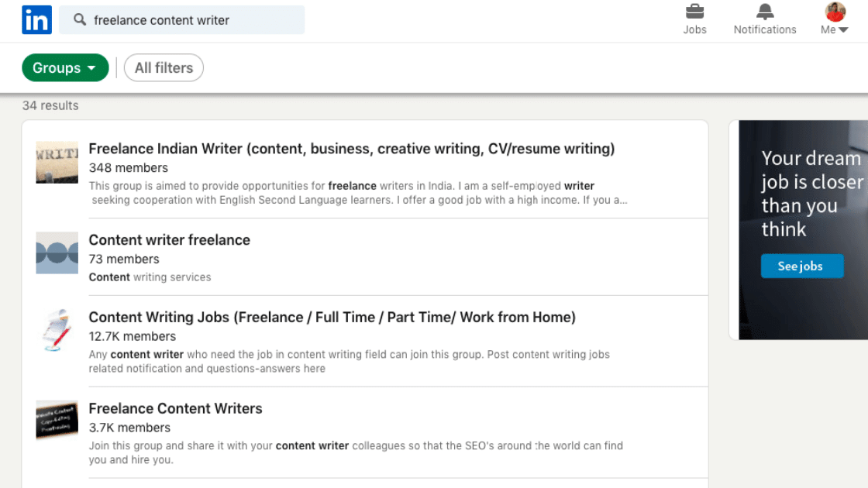Click the Freelance Content Writers group image
This screenshot has width=868, height=488.
(57, 419)
